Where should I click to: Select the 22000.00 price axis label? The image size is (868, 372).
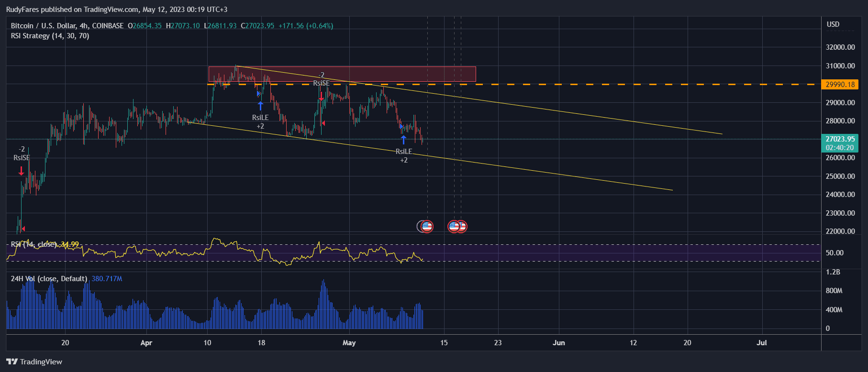pyautogui.click(x=840, y=231)
